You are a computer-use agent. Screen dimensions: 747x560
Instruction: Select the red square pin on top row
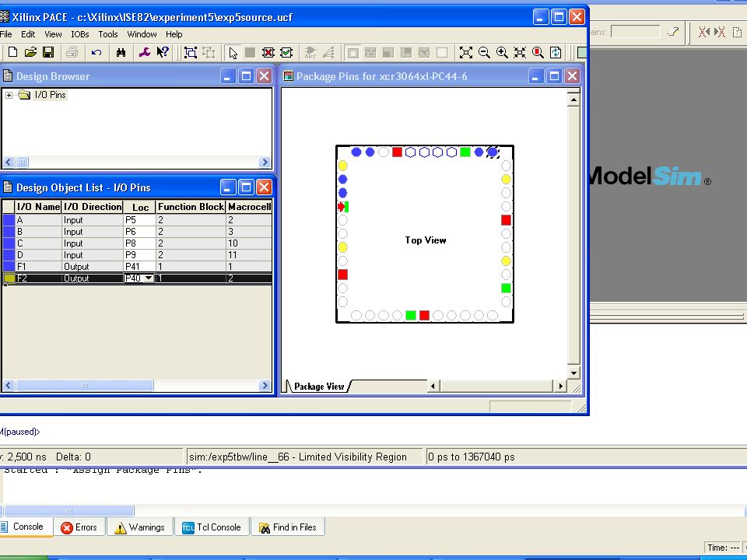coord(397,152)
